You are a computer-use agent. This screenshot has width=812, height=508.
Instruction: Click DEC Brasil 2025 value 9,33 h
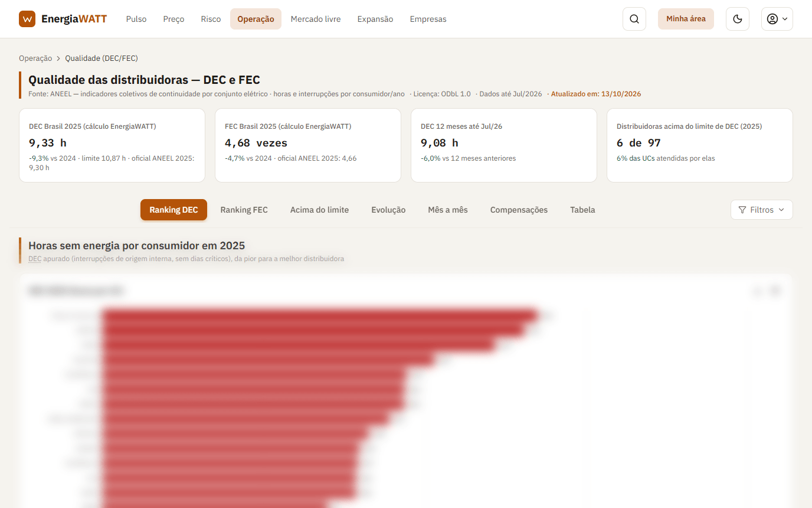(x=47, y=142)
